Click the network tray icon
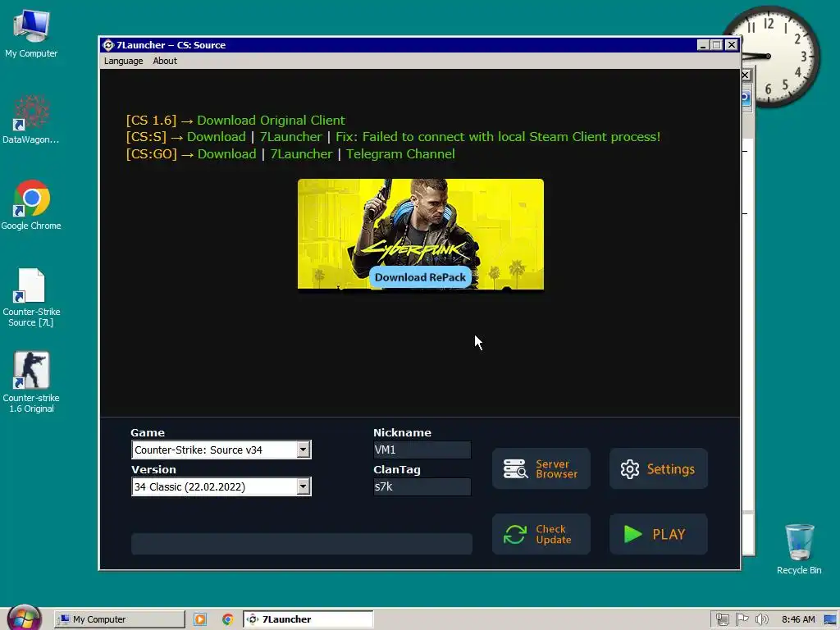The image size is (840, 630). [722, 619]
